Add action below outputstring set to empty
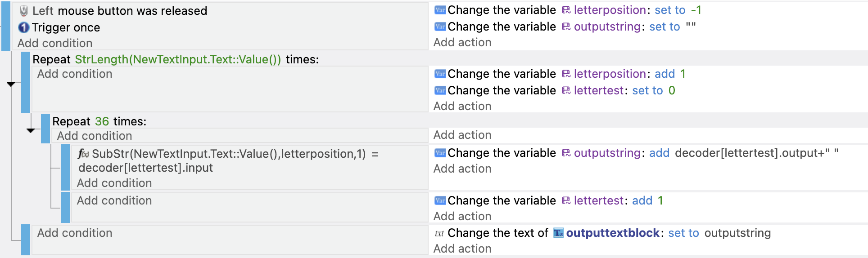This screenshot has width=868, height=258. pyautogui.click(x=462, y=42)
